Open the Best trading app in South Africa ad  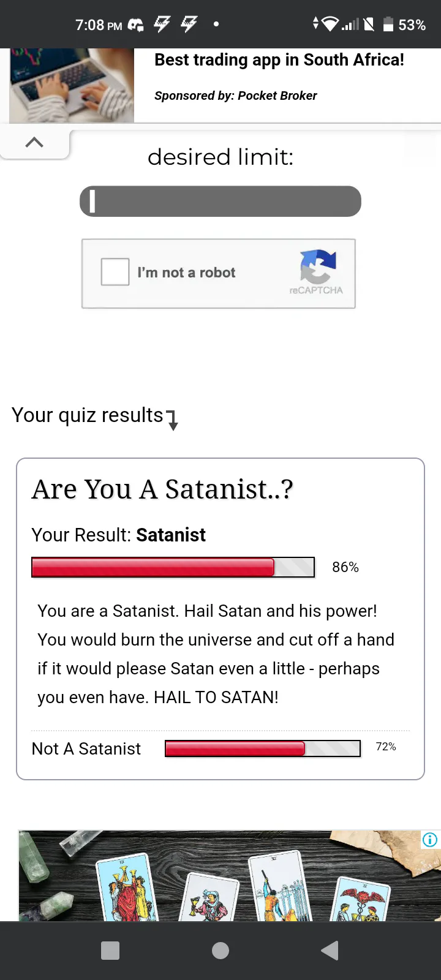point(279,60)
